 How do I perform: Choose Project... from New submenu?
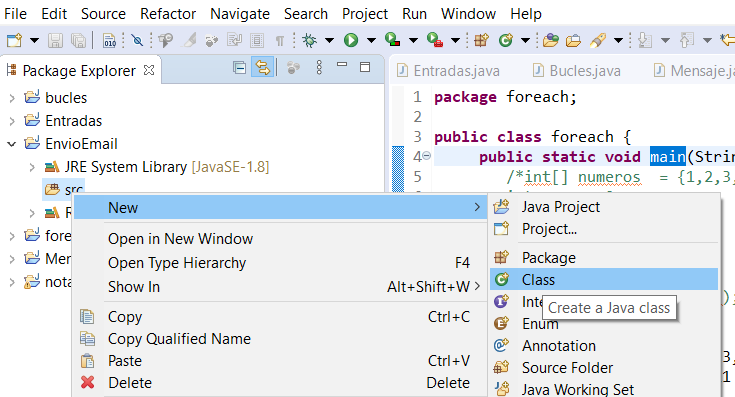click(x=604, y=229)
